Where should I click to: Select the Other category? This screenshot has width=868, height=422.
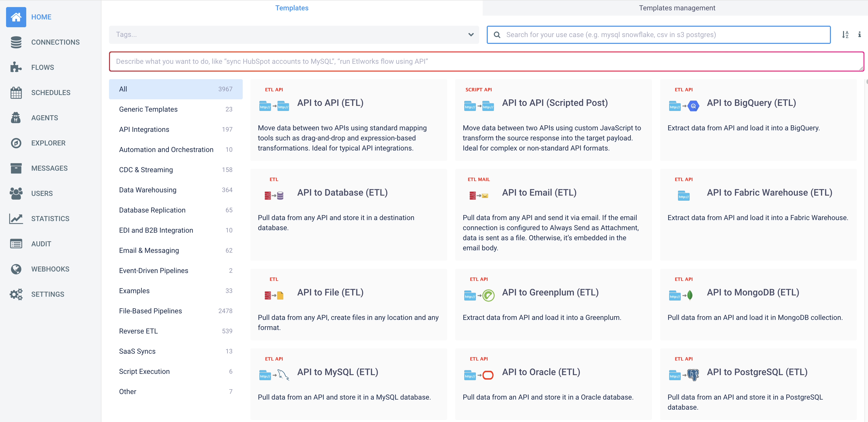click(x=176, y=392)
